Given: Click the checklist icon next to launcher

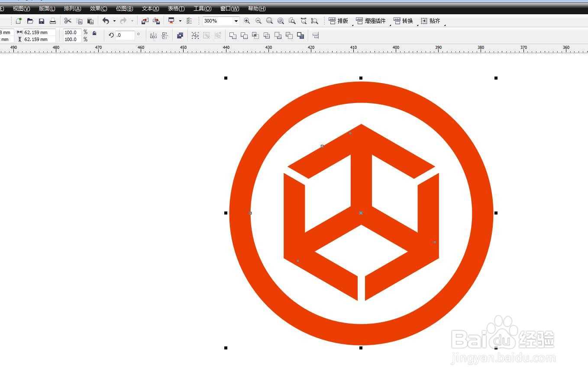Looking at the screenshot, I should (x=189, y=21).
